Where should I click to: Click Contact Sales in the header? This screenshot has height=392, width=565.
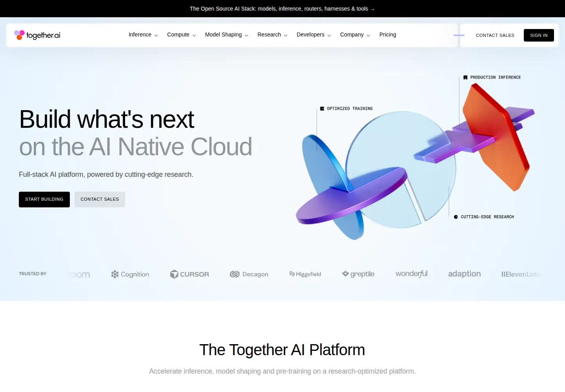495,35
